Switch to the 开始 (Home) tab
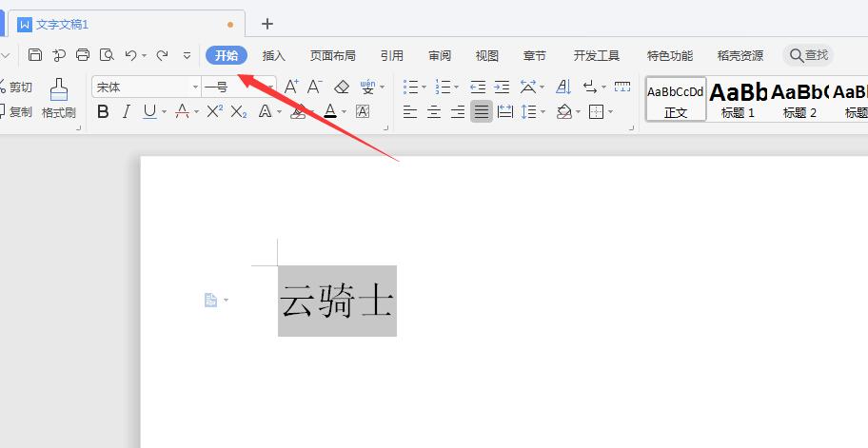 [227, 55]
